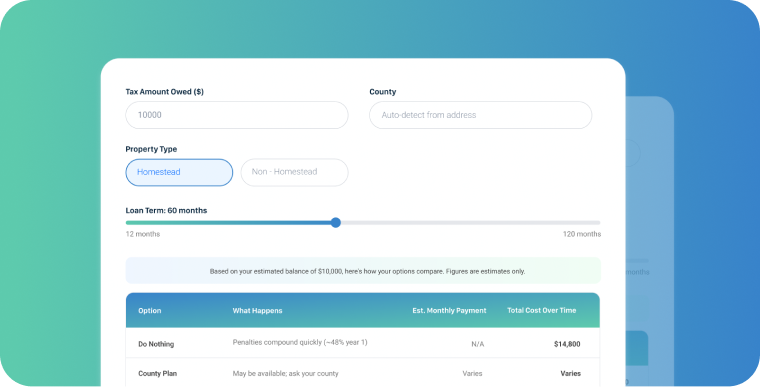The image size is (760, 387).
Task: Click the What Happens column header
Action: 257,310
